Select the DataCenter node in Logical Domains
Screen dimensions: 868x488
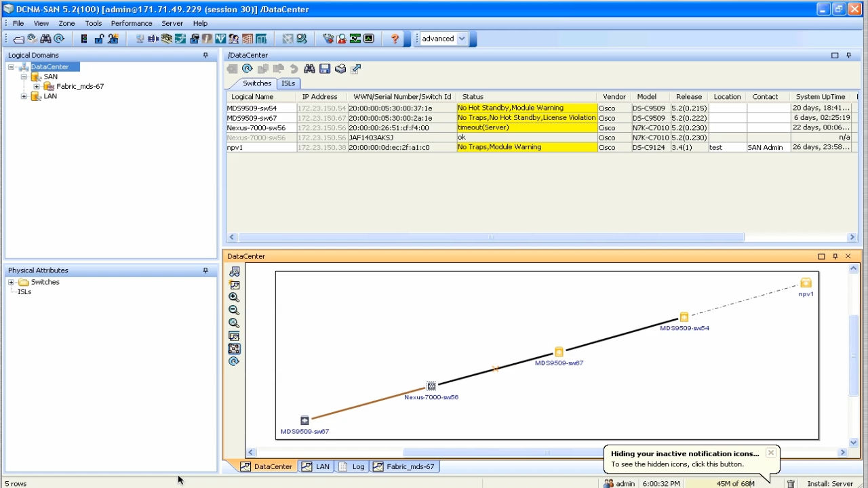click(x=50, y=67)
